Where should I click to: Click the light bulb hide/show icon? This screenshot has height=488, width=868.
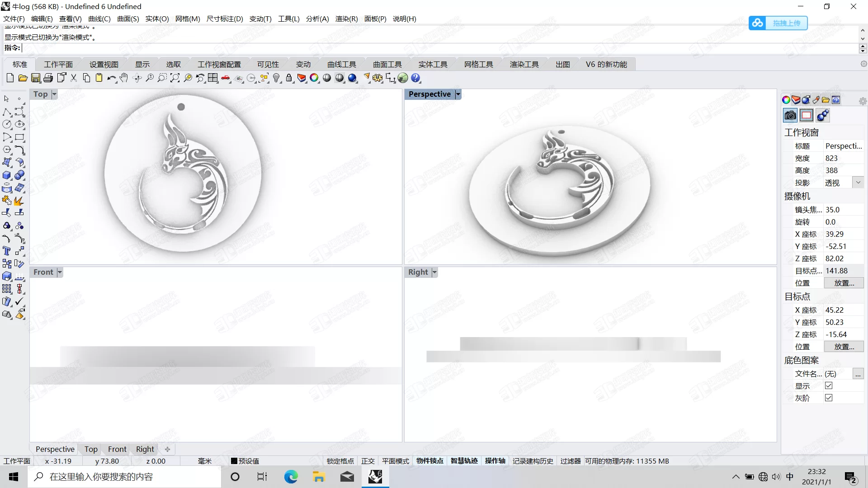277,78
